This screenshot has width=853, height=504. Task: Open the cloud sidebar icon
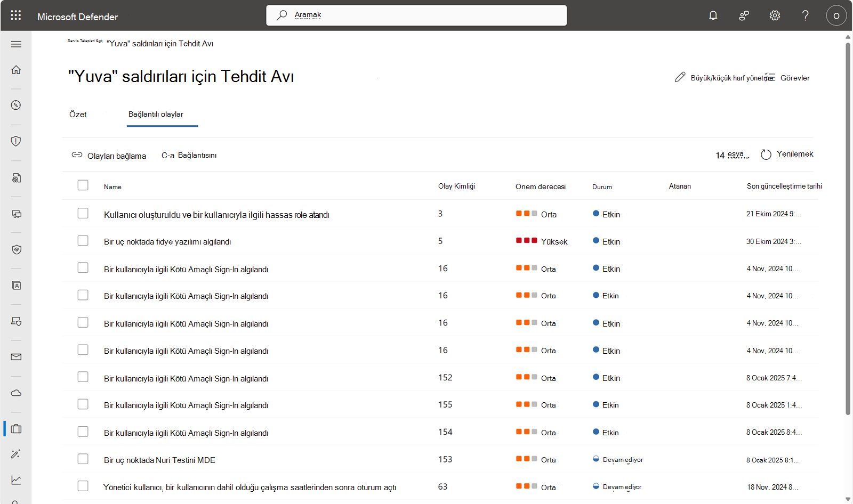16,393
